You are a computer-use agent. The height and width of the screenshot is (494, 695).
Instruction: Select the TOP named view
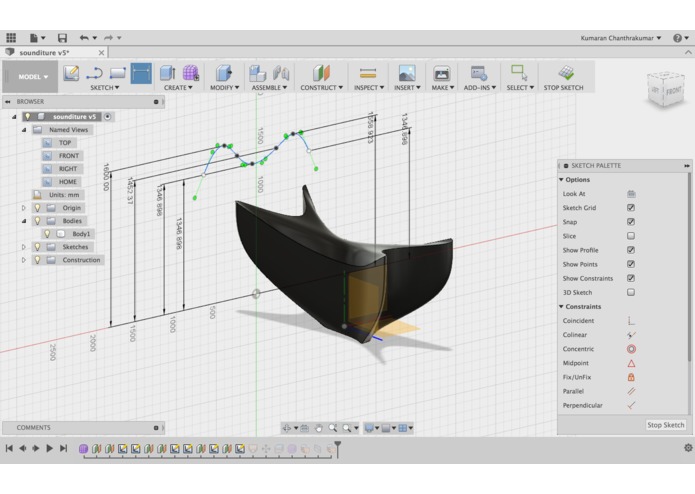click(x=65, y=143)
